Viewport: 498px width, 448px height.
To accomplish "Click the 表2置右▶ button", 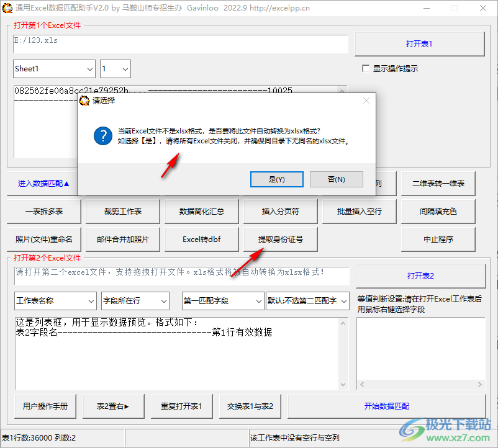I will [x=114, y=406].
